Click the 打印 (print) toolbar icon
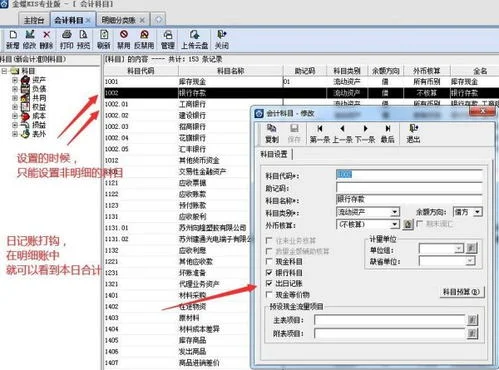 click(67, 39)
